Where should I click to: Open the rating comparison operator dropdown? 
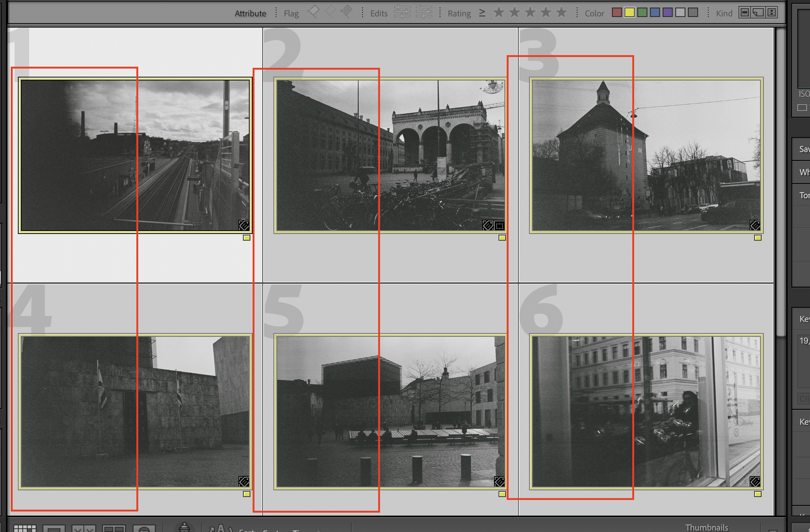pos(482,13)
